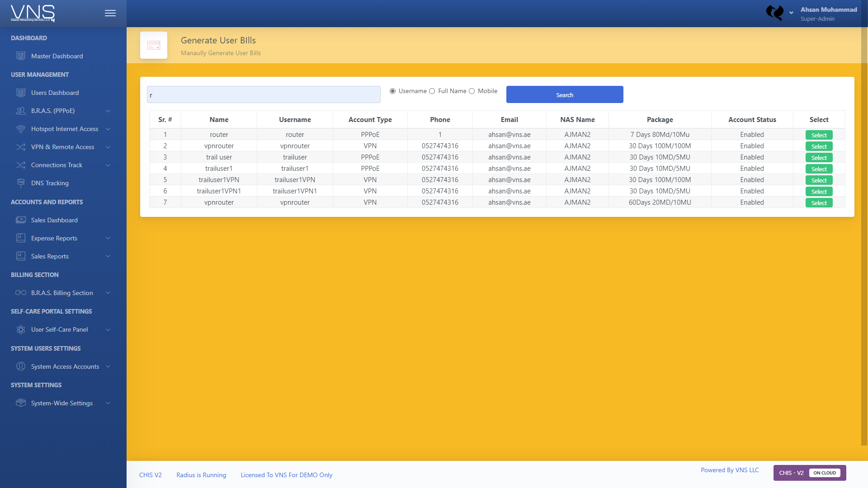The width and height of the screenshot is (868, 488).
Task: Click the User Self-Care Panel atom icon
Action: click(21, 329)
